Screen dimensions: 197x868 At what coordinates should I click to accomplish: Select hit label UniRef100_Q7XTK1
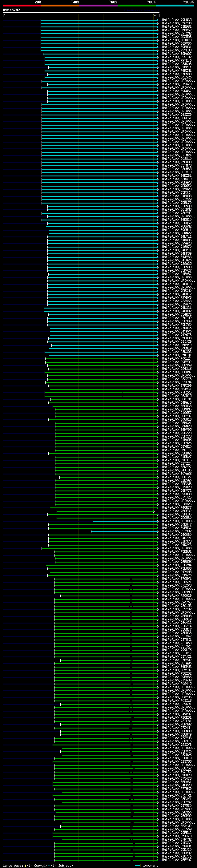176,795
